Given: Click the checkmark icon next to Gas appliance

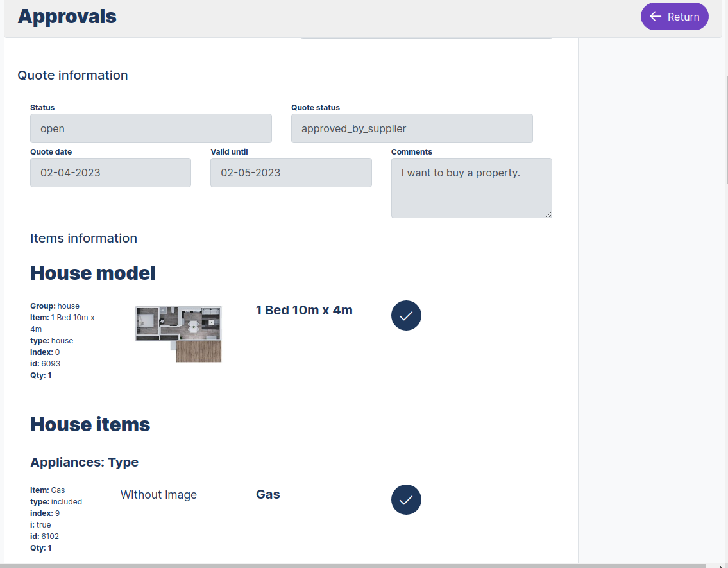Looking at the screenshot, I should click(406, 499).
